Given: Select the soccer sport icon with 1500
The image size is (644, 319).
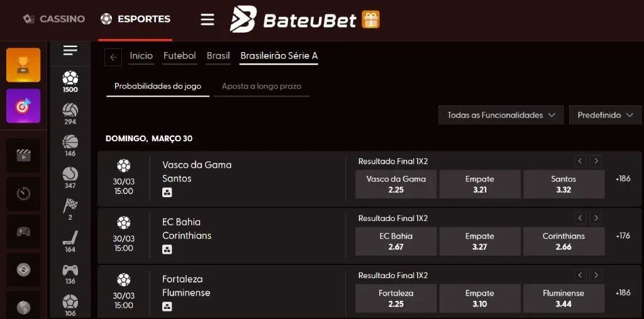Looking at the screenshot, I should click(x=70, y=82).
